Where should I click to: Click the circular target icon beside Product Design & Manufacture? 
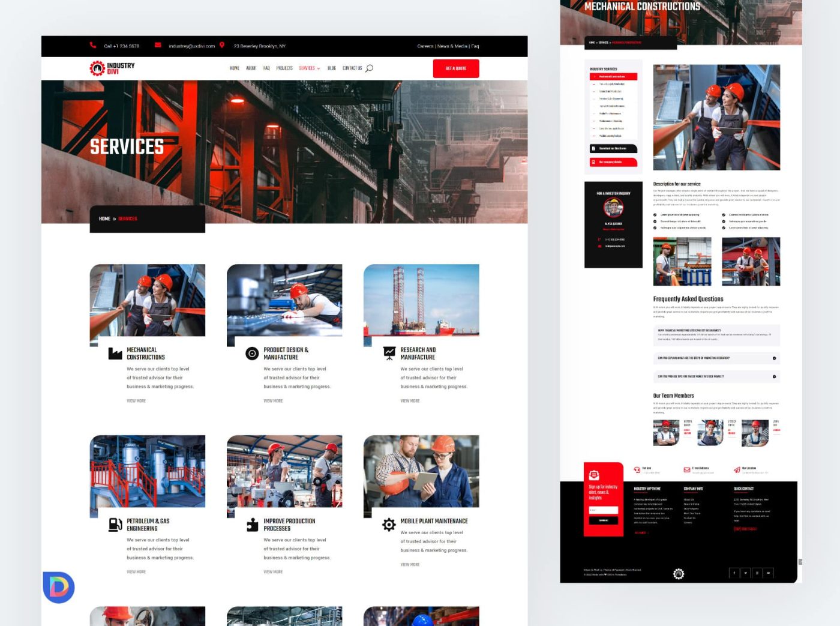(252, 354)
